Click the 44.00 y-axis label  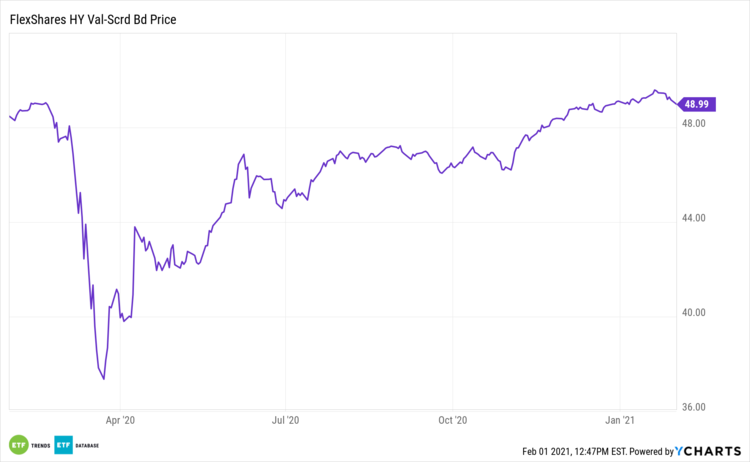[694, 218]
